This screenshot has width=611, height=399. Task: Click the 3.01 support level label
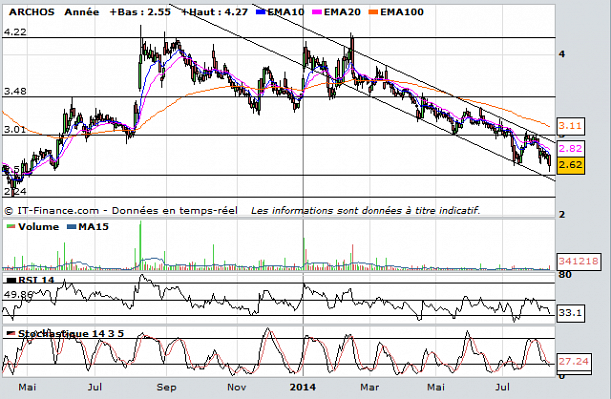coord(15,129)
